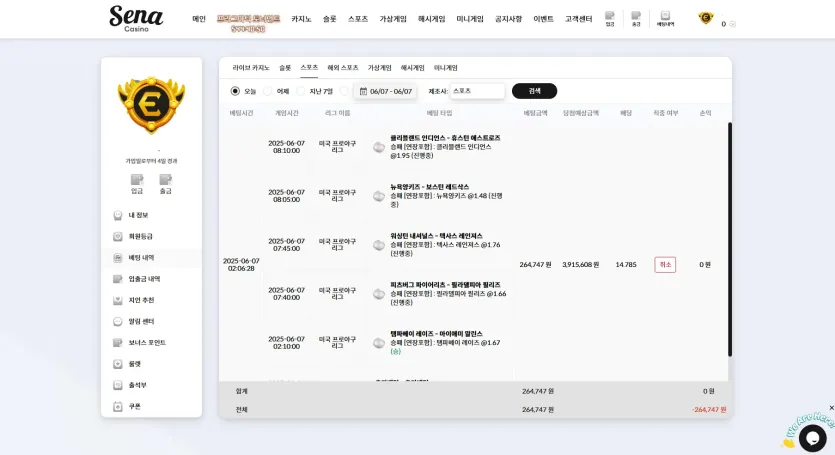Viewport: 835px width, 455px height.
Task: Click the baseball icon on the 07:45:00 game row
Action: coord(379,245)
